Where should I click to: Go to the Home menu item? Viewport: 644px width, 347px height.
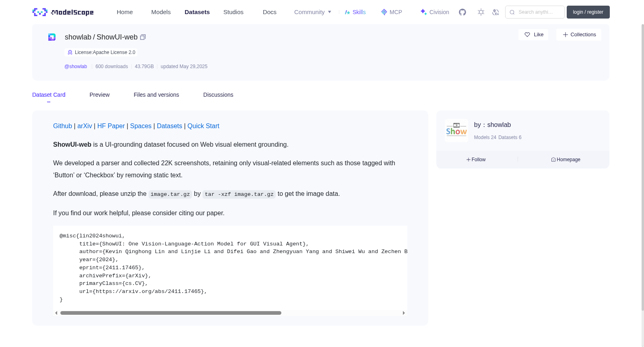click(125, 12)
